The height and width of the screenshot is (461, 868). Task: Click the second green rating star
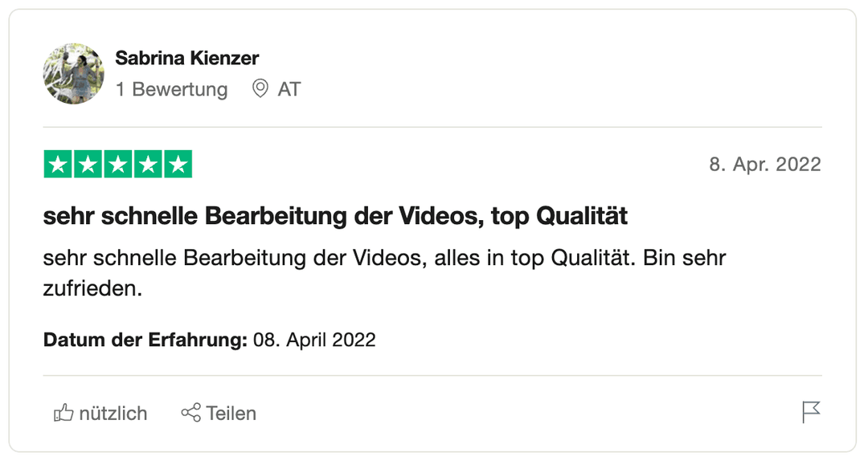pos(88,165)
